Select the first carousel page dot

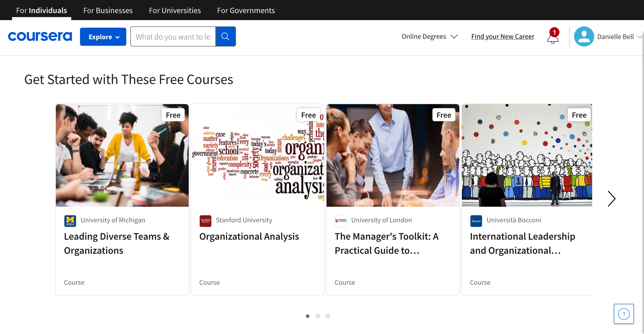tap(307, 316)
